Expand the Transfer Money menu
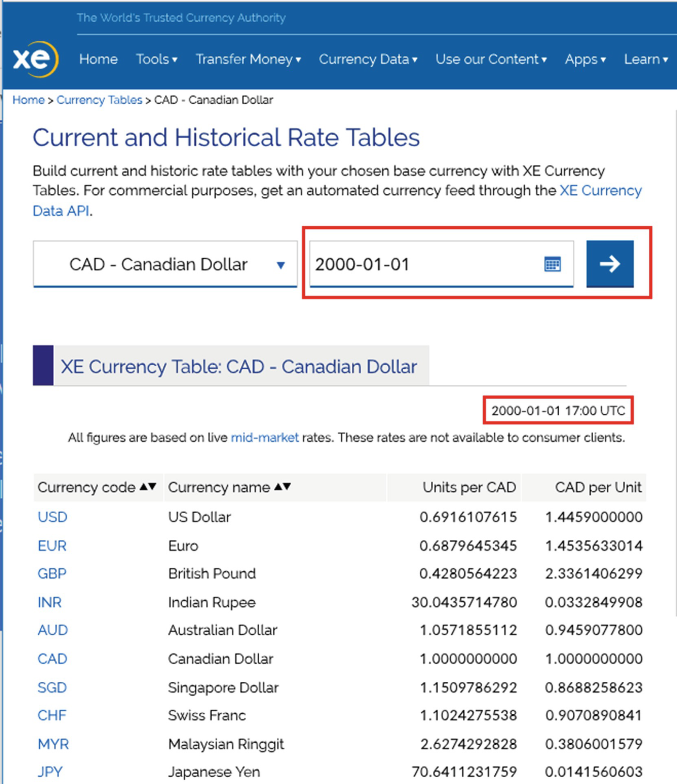The image size is (677, 784). (248, 59)
